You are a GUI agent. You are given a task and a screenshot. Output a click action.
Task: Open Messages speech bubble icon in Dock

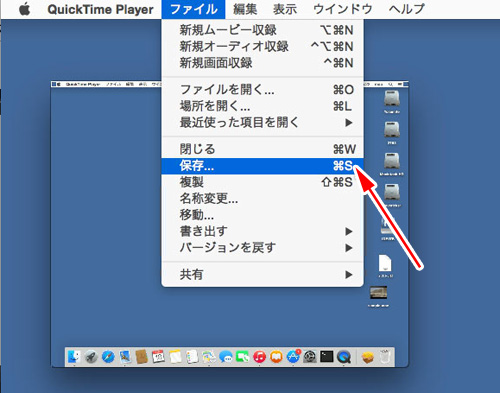(x=226, y=357)
